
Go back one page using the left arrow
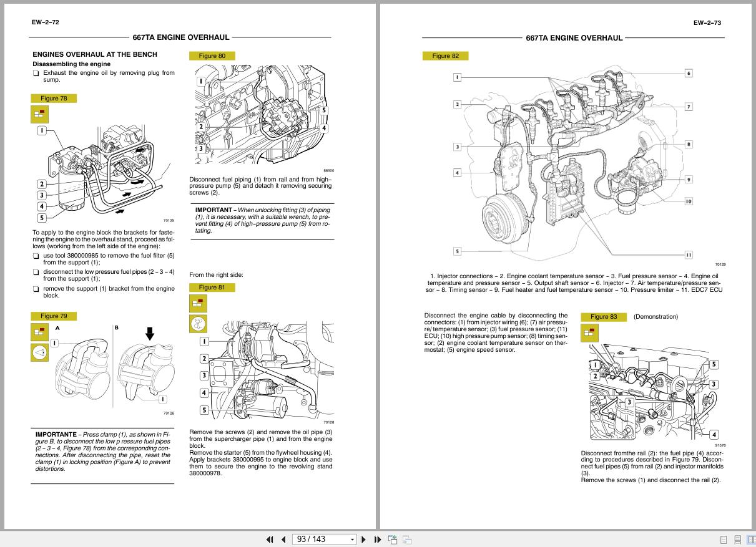pos(284,539)
